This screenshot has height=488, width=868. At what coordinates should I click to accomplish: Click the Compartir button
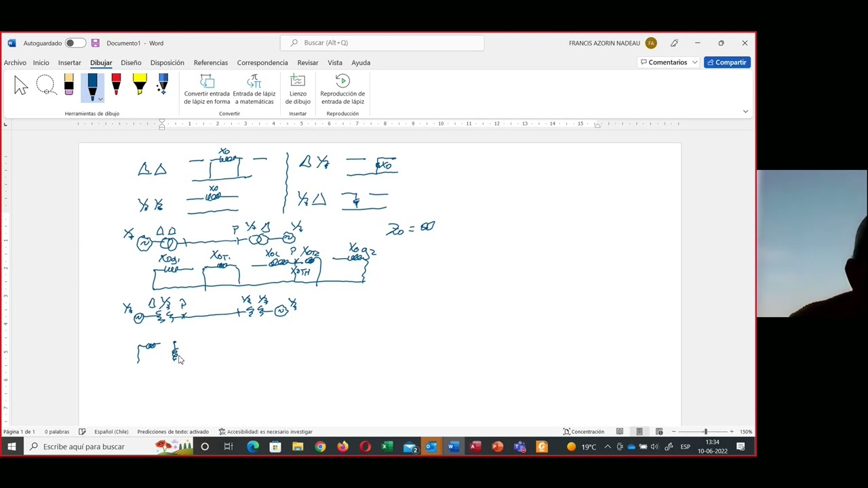(x=727, y=62)
